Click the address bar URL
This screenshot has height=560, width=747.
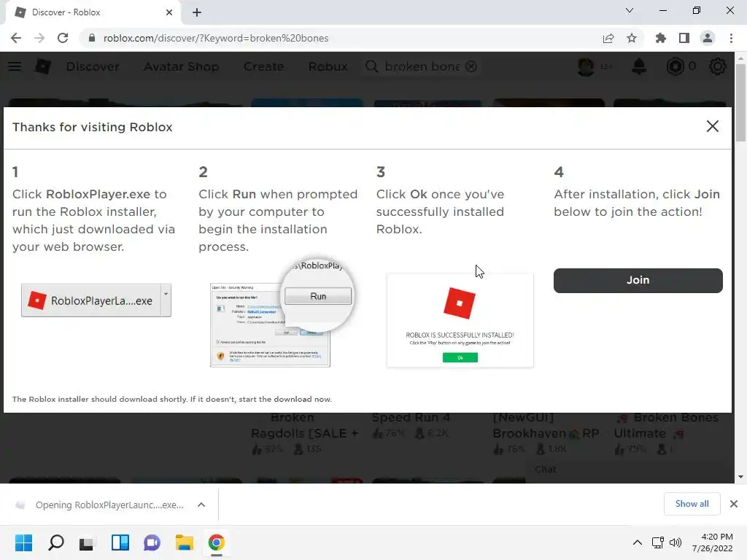click(x=216, y=38)
